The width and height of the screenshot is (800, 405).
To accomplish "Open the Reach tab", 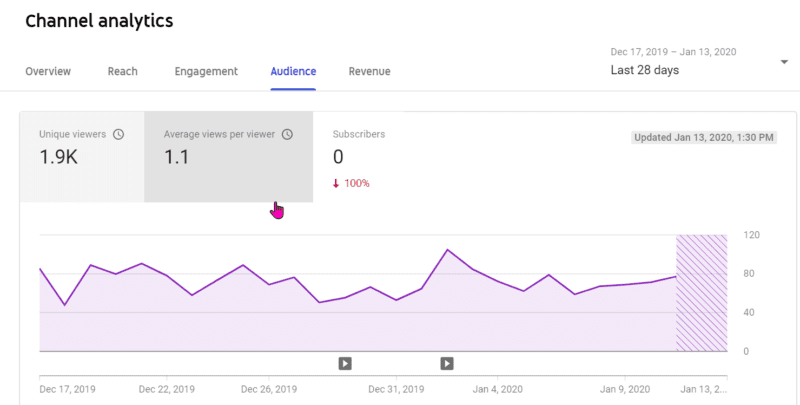I will 122,71.
